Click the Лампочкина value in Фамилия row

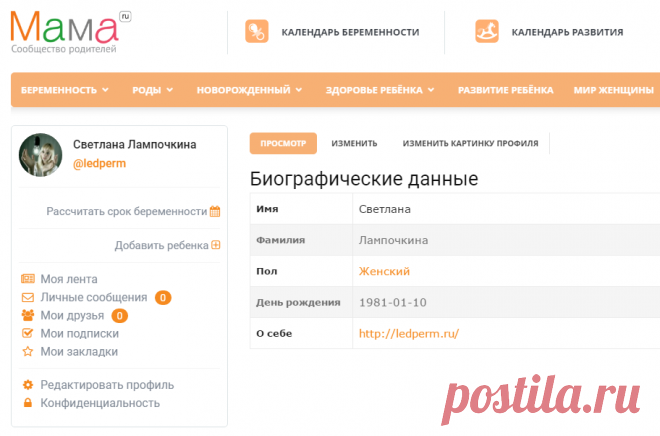394,240
